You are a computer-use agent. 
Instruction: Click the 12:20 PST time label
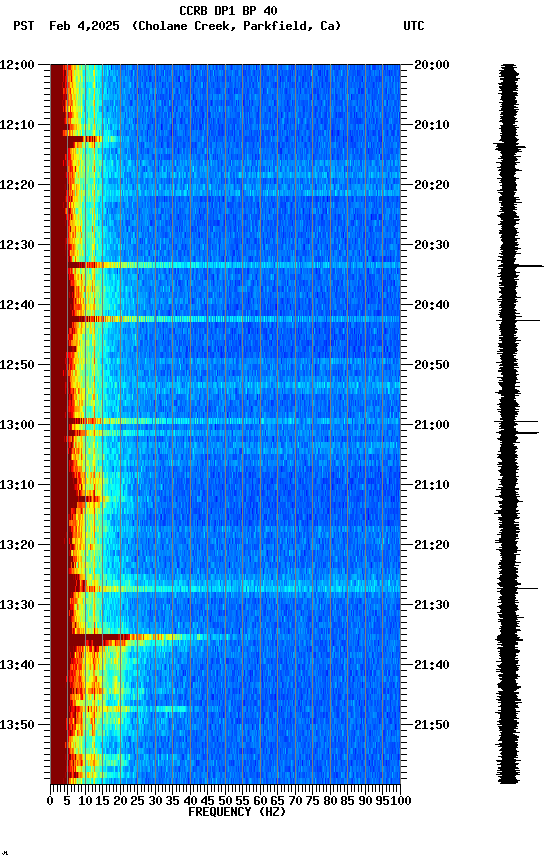click(17, 185)
